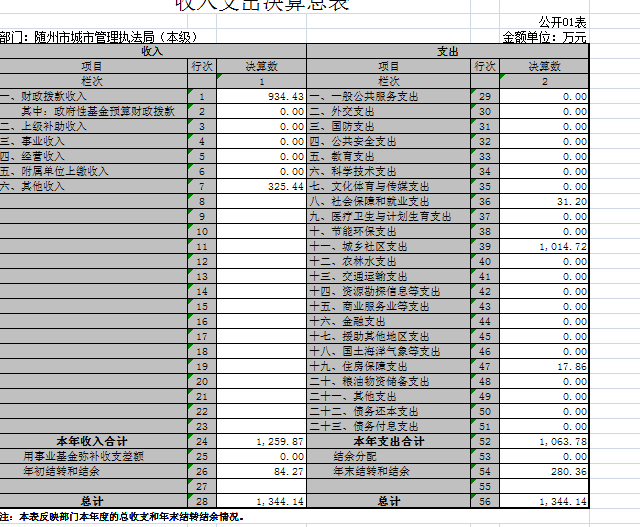Select the 公开01表 cell
The image size is (640, 527).
pyautogui.click(x=562, y=21)
